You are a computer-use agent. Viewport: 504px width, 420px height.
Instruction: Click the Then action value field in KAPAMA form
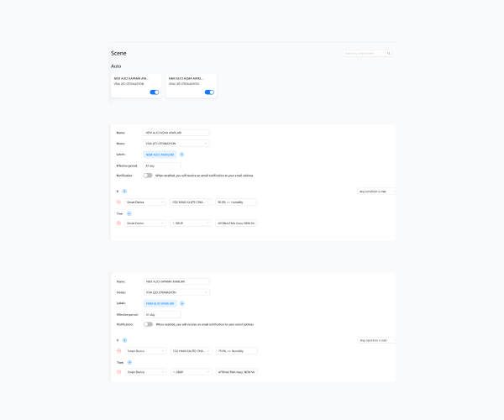pos(237,372)
